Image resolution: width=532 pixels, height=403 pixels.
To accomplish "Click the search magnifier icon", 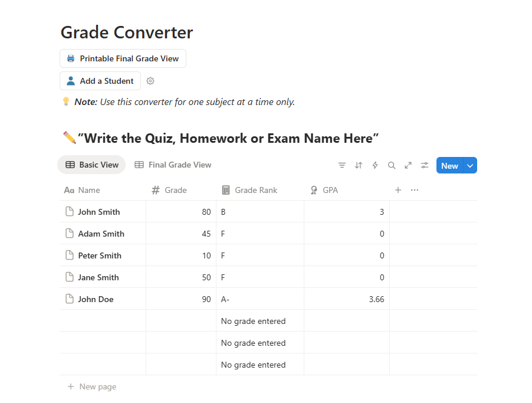I will pyautogui.click(x=392, y=165).
